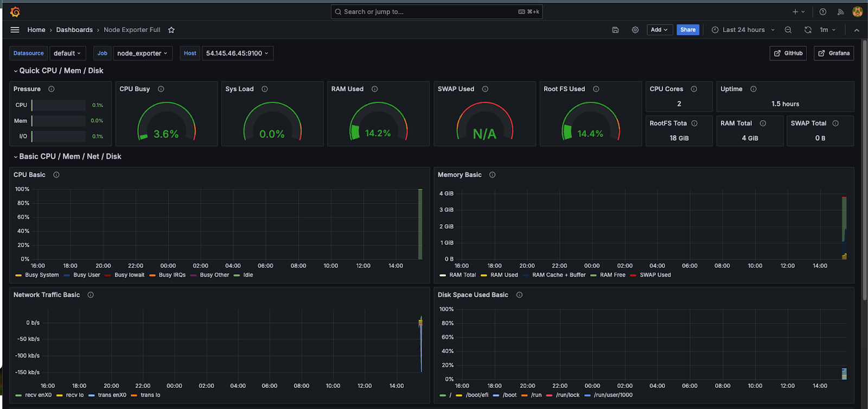Screen dimensions: 868x409
Task: Click the RAM Used 14.2% gauge
Action: tap(378, 122)
